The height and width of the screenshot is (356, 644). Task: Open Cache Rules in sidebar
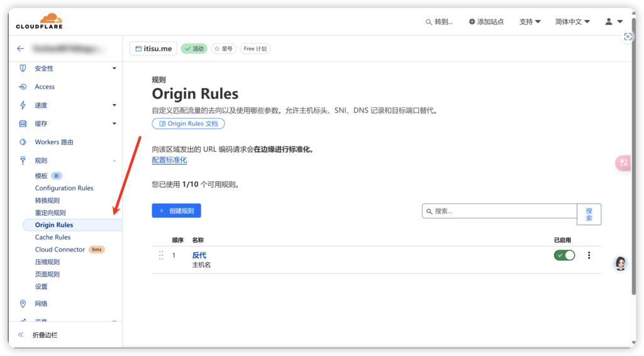(53, 237)
